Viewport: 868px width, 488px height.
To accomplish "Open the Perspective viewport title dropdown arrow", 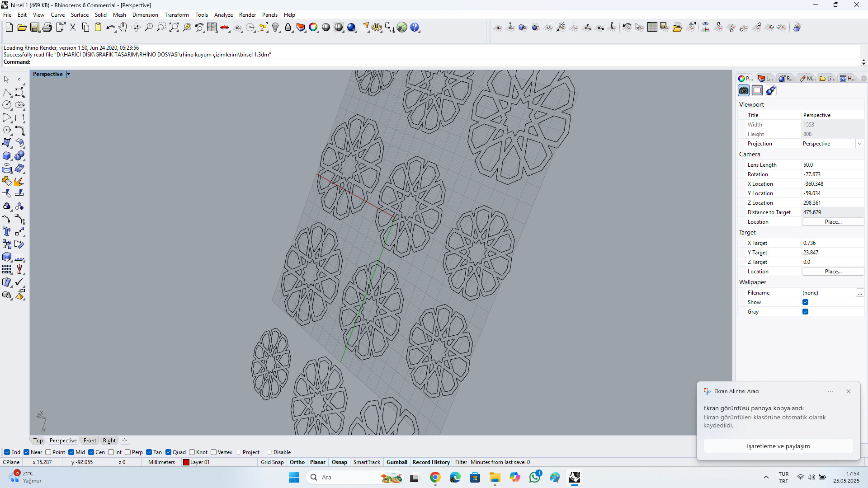I will click(68, 74).
